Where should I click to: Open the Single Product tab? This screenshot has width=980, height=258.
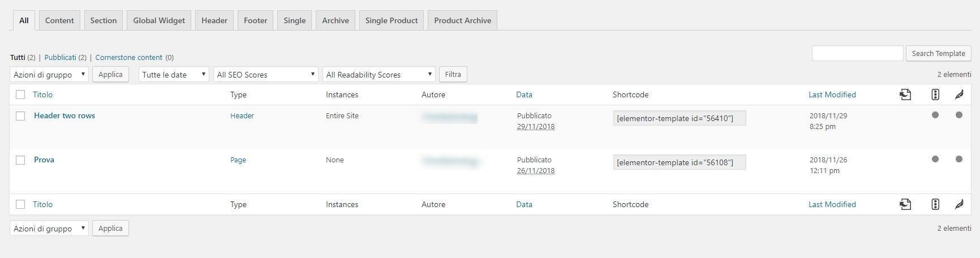click(392, 20)
